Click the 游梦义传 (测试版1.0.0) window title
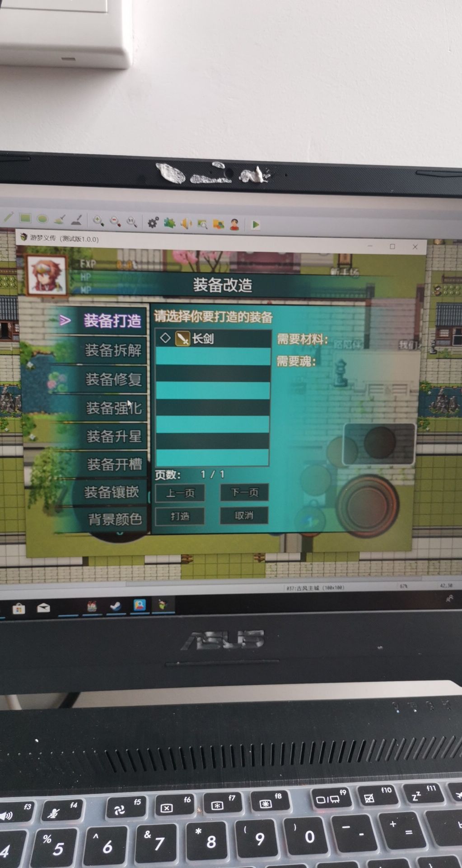 pyautogui.click(x=64, y=238)
